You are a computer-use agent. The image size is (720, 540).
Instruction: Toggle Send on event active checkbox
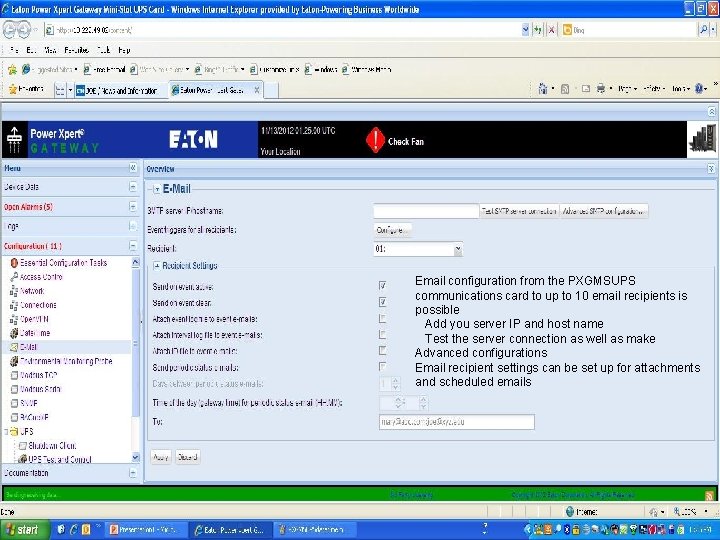click(382, 286)
